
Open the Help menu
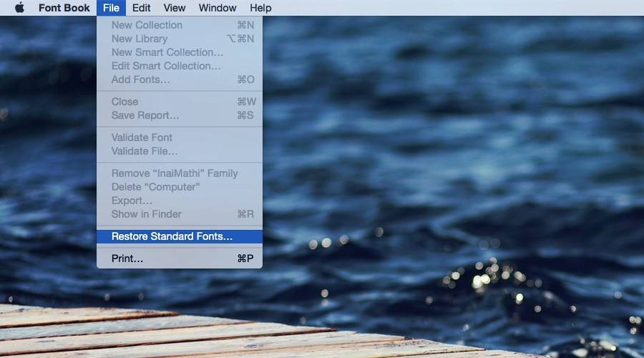[x=260, y=8]
